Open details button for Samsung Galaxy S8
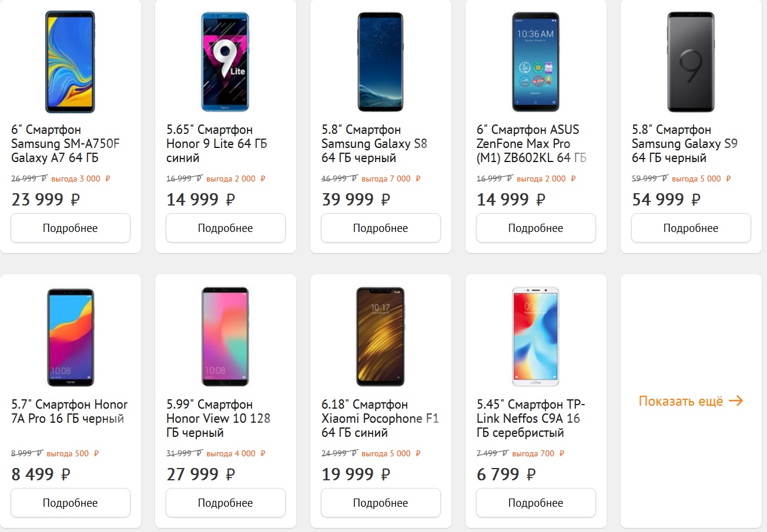 (381, 228)
